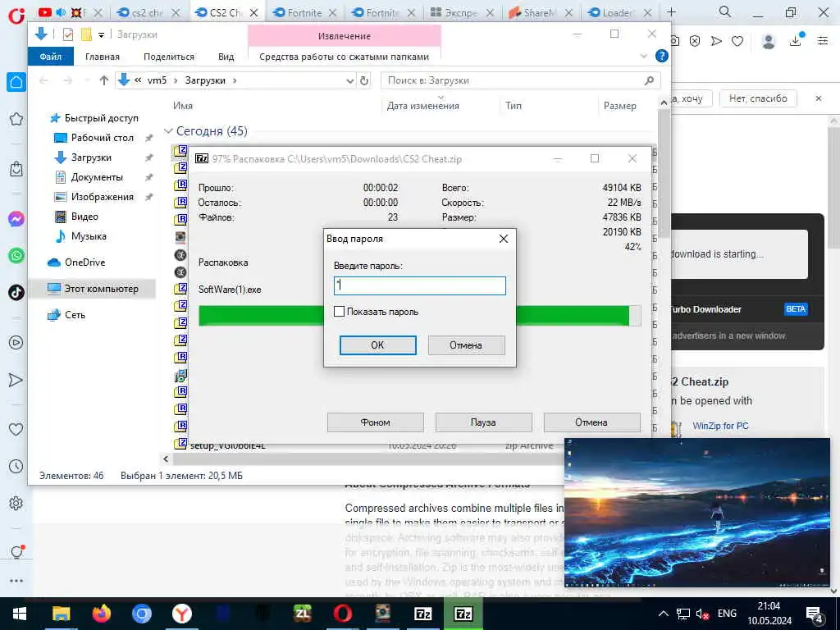Click the Фоном button in 7-Zip window
Screen dimensions: 840x630
pos(375,422)
